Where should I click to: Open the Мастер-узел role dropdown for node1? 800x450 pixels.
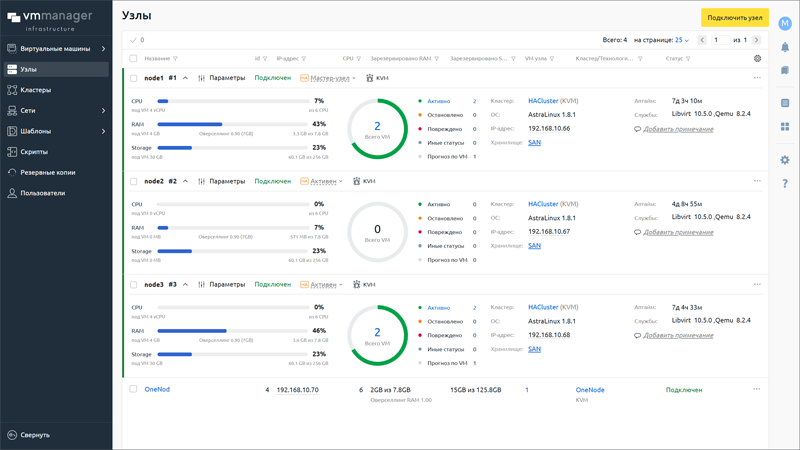point(330,78)
